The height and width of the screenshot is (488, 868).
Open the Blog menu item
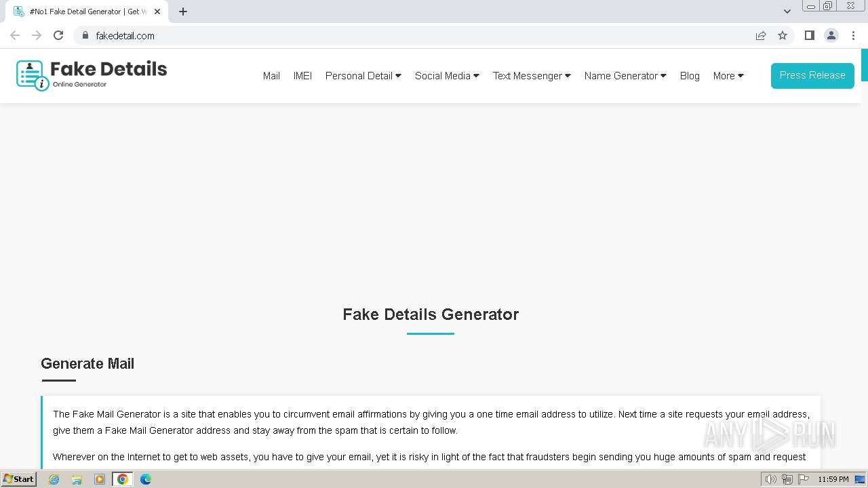click(690, 76)
